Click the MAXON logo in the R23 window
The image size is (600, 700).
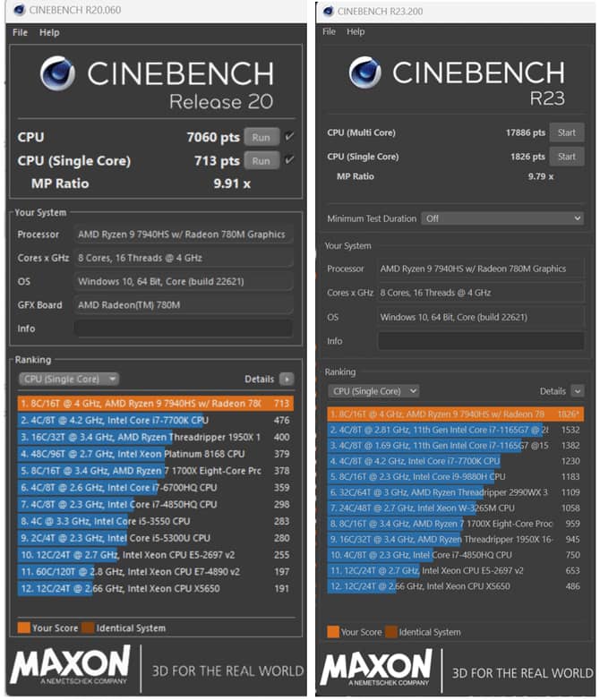click(376, 668)
